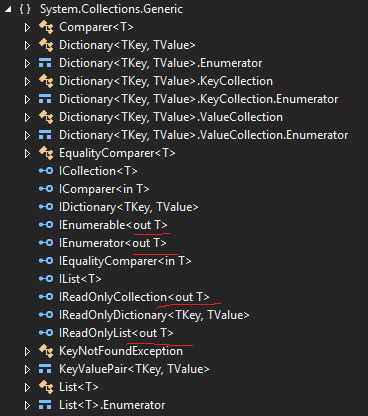Expand Dictionary<TKey, TValue>.ValueCollection node
Screen dimensions: 368x416
[27, 117]
